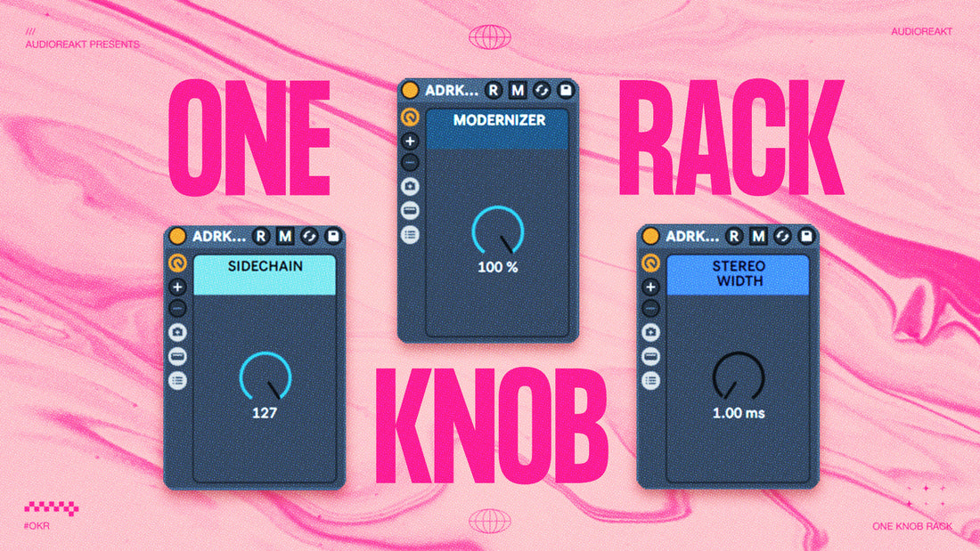Click the hot-swap icon on Sidechain rack
This screenshot has height=551, width=980.
[x=309, y=236]
